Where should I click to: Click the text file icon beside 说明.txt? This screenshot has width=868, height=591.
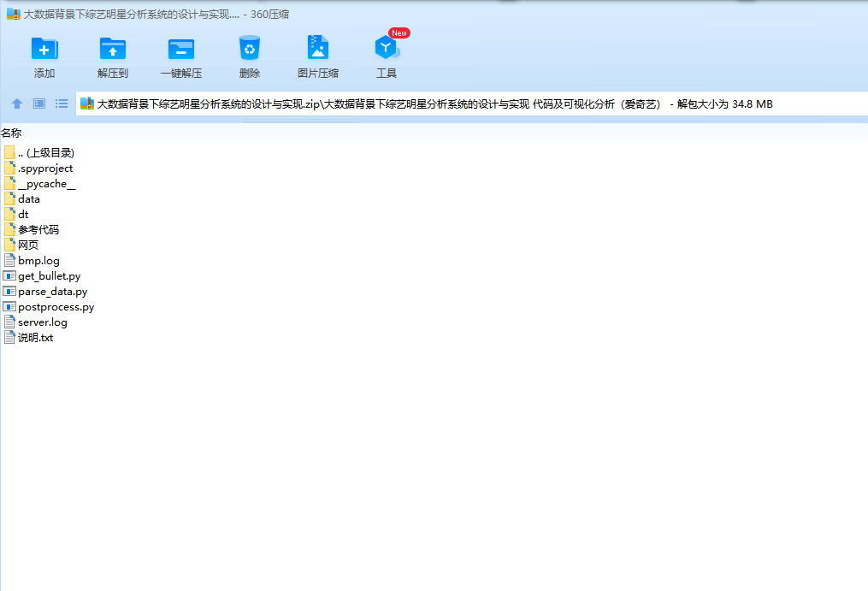[x=9, y=337]
